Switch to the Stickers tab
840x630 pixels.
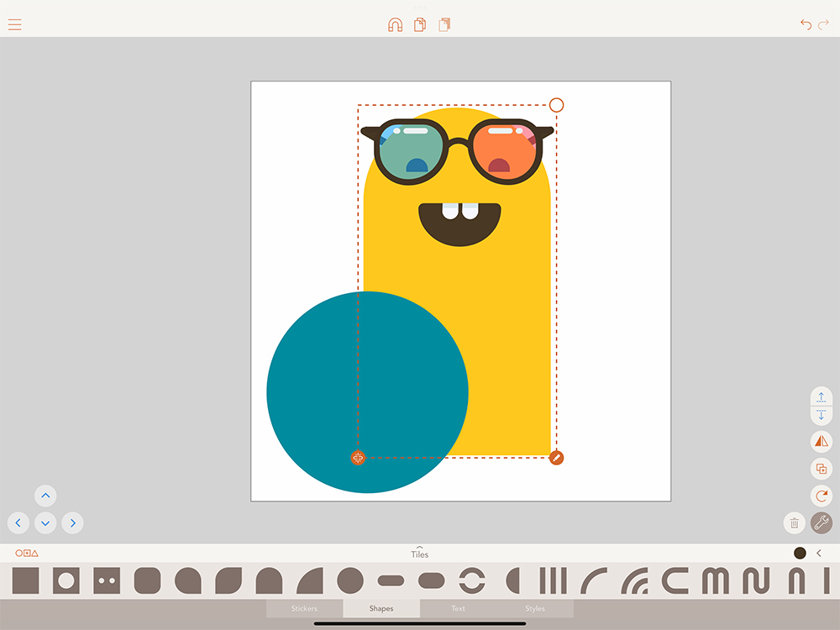pos(304,608)
